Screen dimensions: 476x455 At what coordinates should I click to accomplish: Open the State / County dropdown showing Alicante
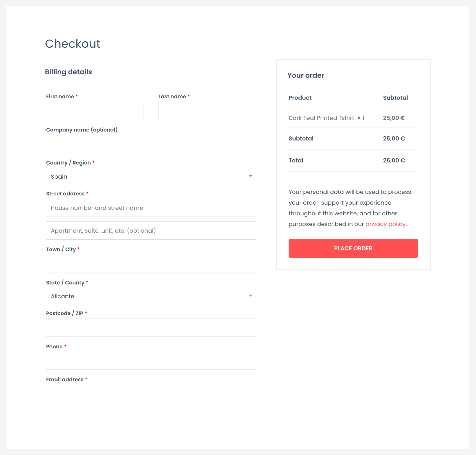[151, 296]
